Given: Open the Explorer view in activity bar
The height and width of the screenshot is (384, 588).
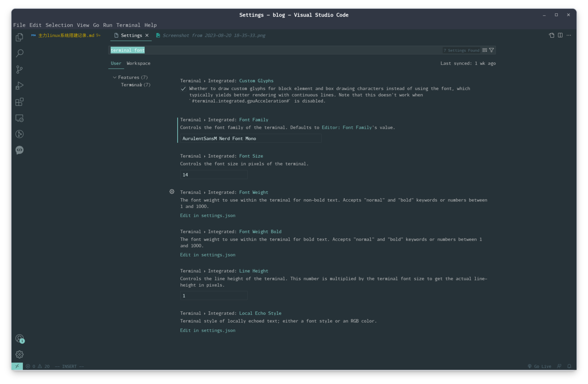Looking at the screenshot, I should tap(19, 37).
